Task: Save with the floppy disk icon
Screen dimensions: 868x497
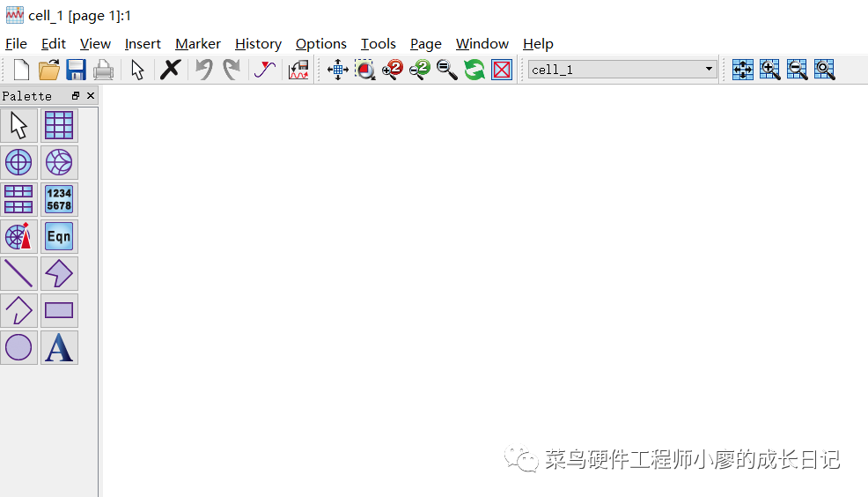Action: pyautogui.click(x=76, y=70)
